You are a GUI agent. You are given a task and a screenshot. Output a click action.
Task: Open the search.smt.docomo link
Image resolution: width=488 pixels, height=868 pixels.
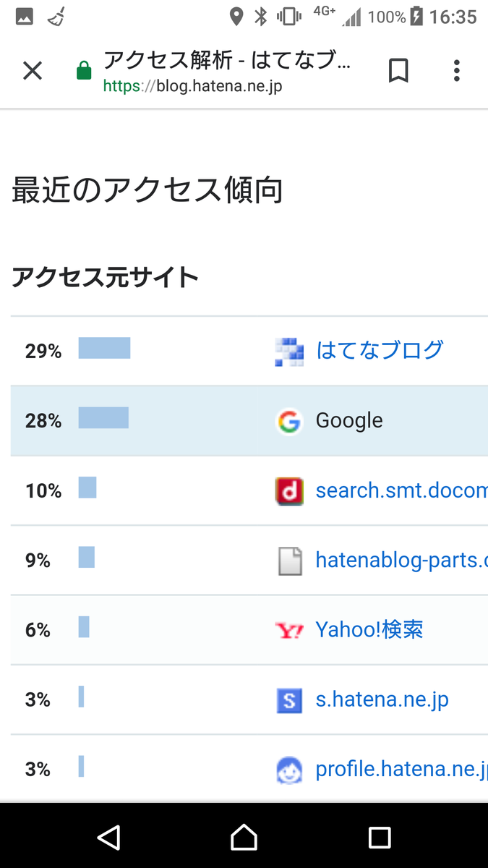402,490
